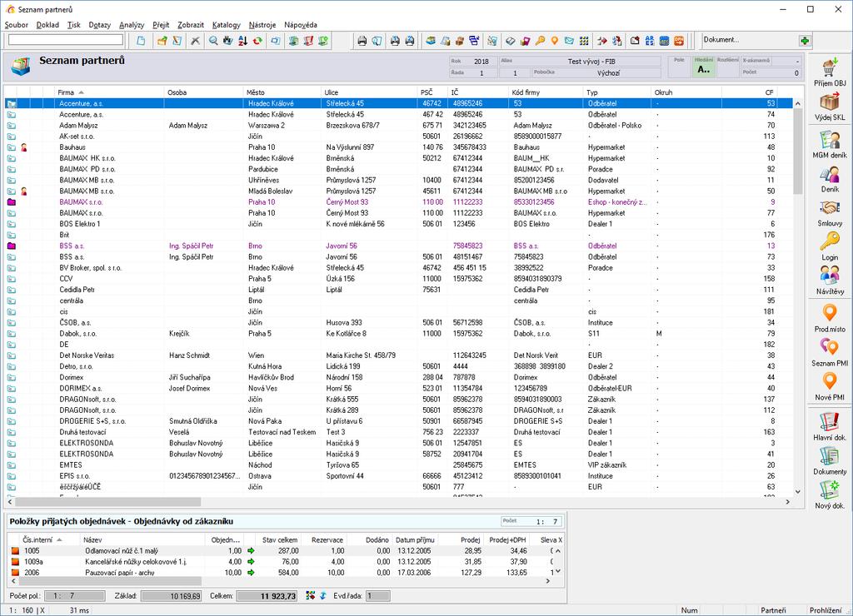Sort partner list by Město column header
The image size is (853, 616).
tap(282, 92)
